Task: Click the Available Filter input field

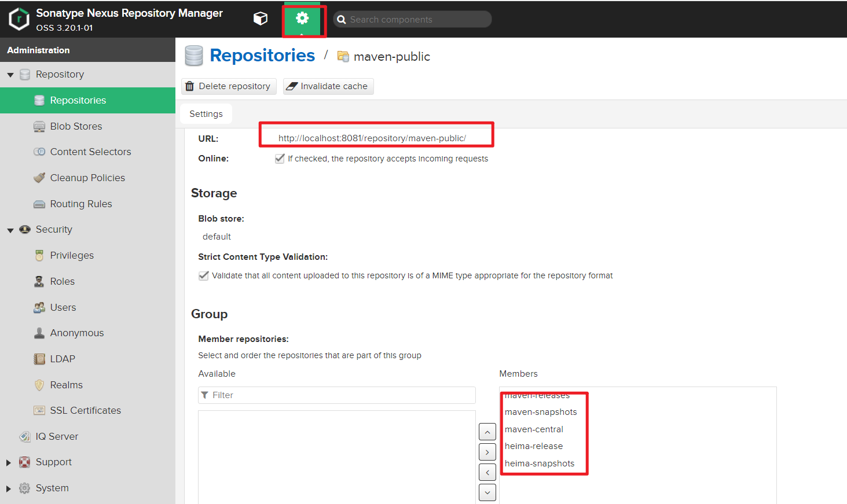Action: 337,395
